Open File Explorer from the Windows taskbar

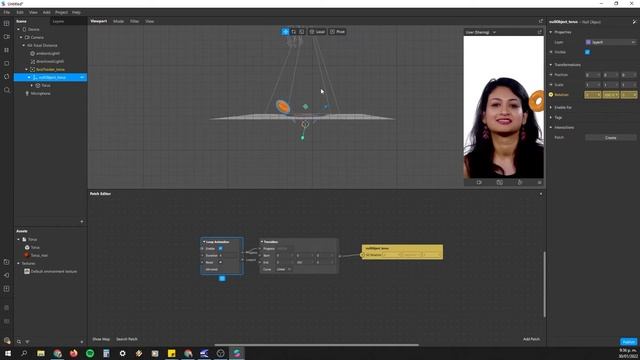(x=41, y=353)
